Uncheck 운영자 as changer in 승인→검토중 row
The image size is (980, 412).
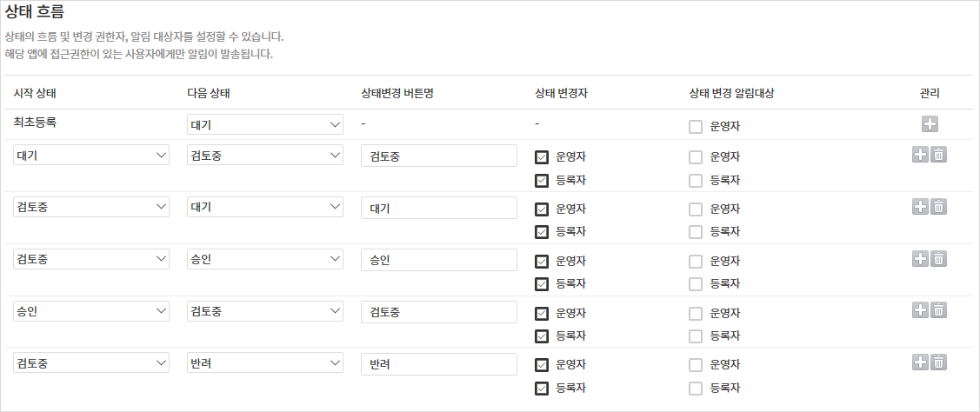pyautogui.click(x=542, y=313)
